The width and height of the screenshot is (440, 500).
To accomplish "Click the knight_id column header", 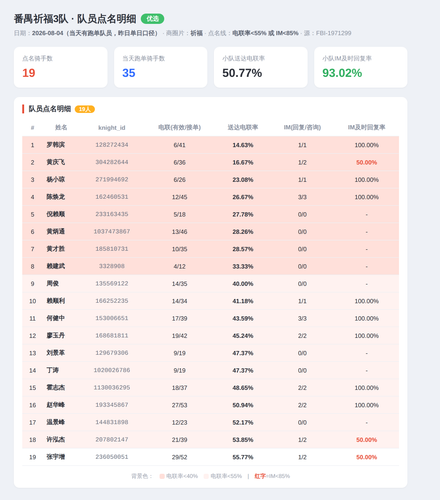I will coord(112,128).
